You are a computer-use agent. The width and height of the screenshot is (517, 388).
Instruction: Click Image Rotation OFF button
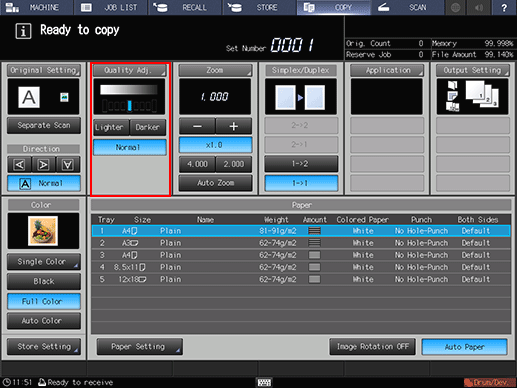click(x=372, y=347)
